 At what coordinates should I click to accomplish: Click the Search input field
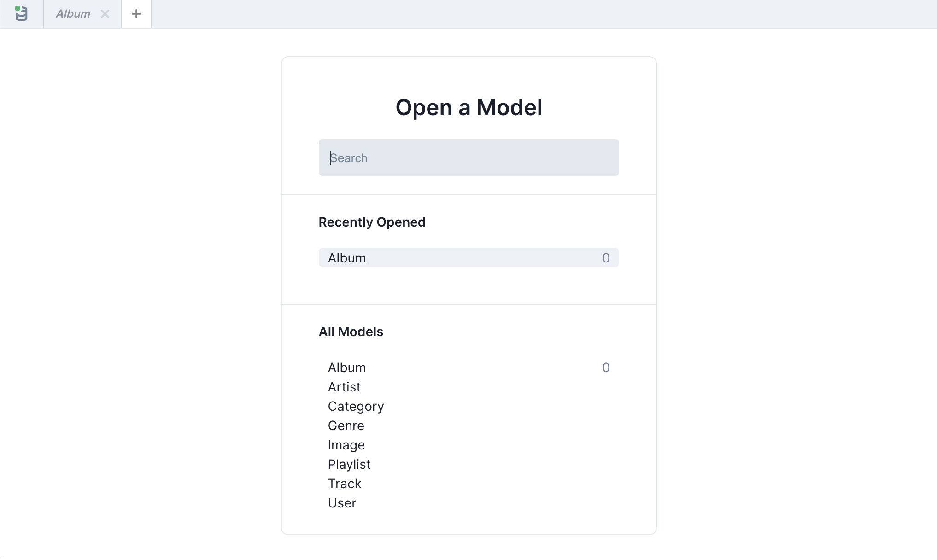coord(468,157)
